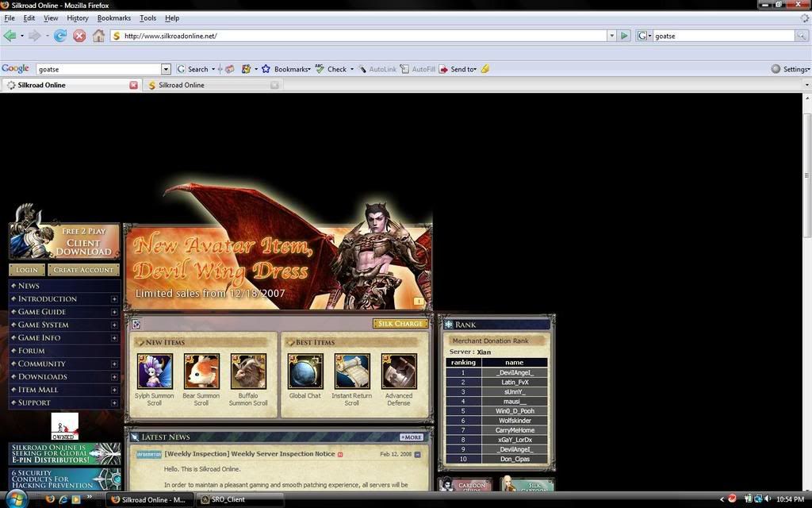Expand the Introduction sidebar section
Screen dimensions: 812x508
[x=114, y=299]
